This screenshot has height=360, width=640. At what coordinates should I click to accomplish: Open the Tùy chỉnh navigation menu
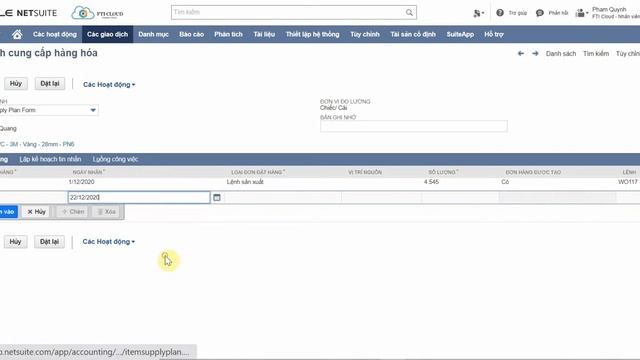[365, 34]
